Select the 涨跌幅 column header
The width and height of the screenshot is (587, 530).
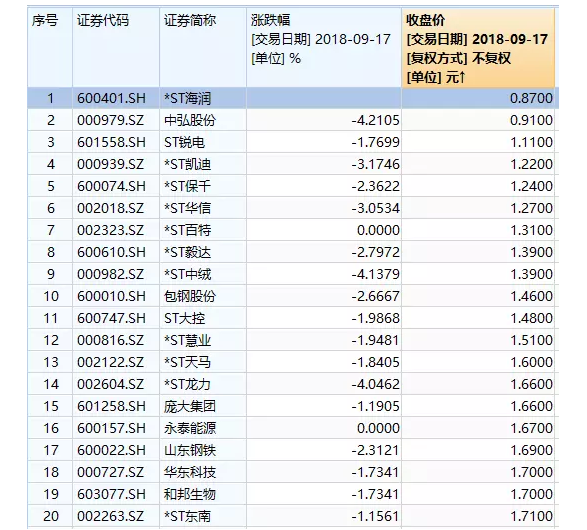coord(324,48)
